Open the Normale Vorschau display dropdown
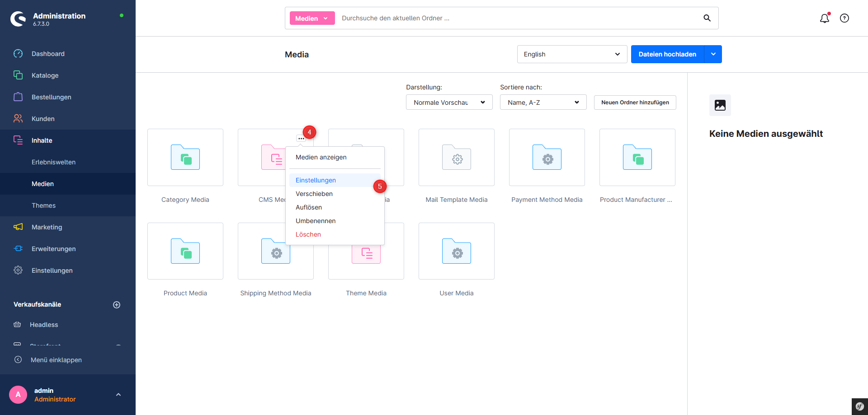Image resolution: width=868 pixels, height=415 pixels. [x=449, y=102]
